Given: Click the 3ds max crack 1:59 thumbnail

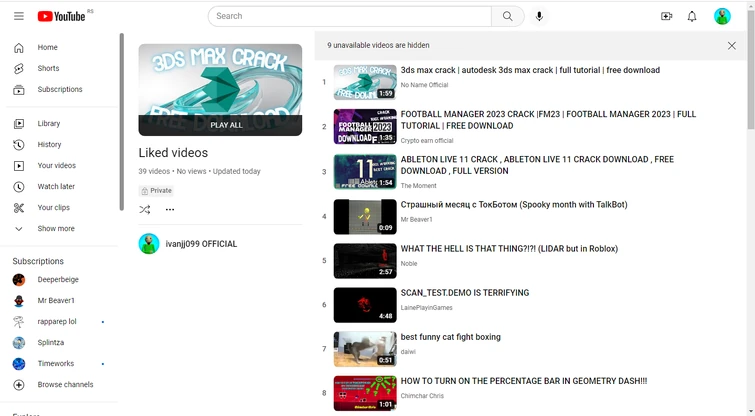Looking at the screenshot, I should (365, 82).
